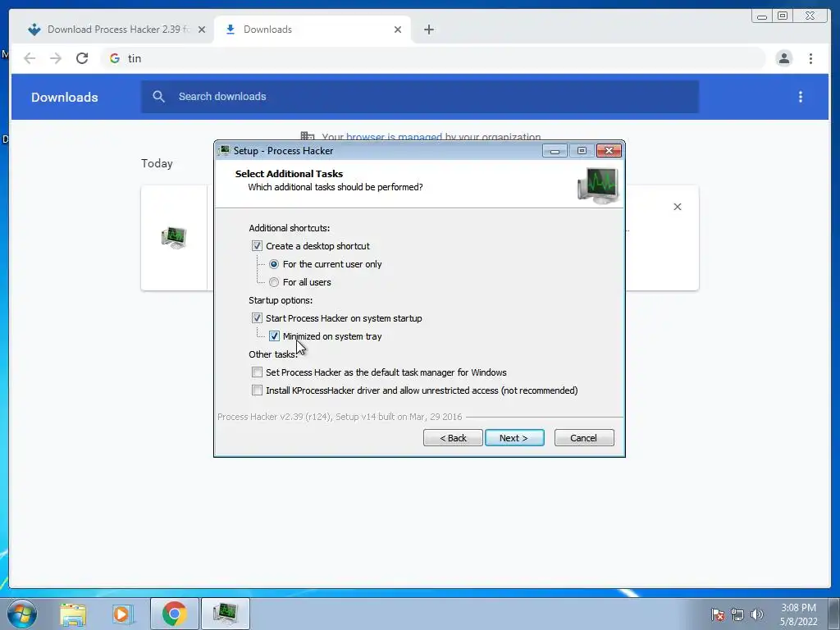Toggle Minimized on system tray checkbox

274,336
